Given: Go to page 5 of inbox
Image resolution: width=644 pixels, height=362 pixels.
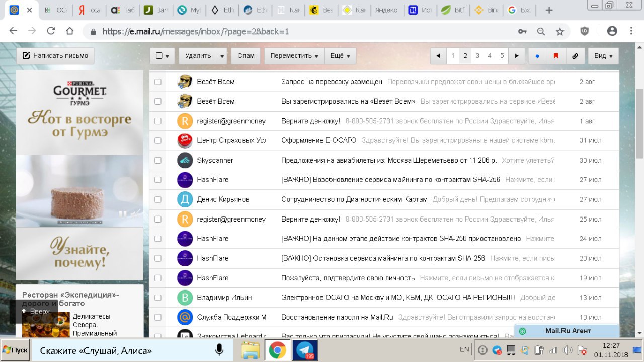Looking at the screenshot, I should point(502,56).
